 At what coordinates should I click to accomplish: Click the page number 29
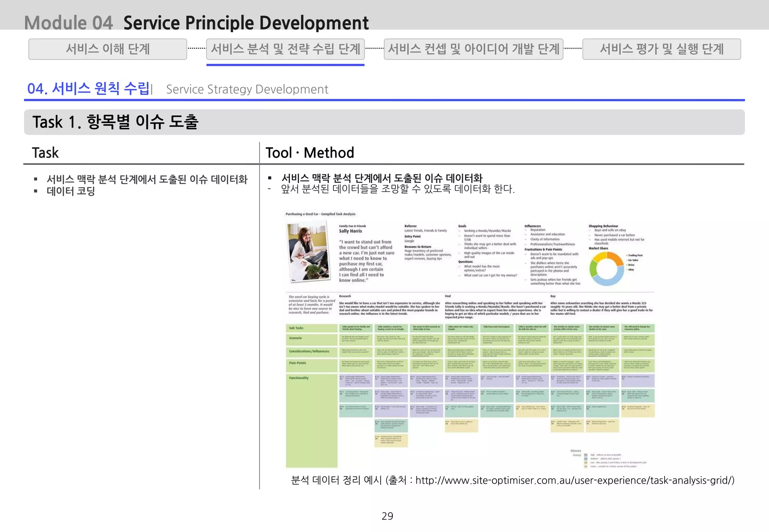(387, 516)
